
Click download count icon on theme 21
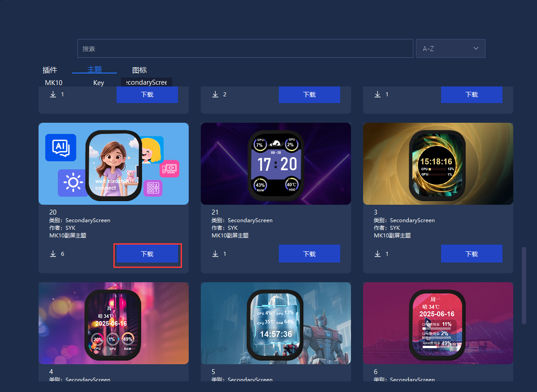tap(215, 254)
